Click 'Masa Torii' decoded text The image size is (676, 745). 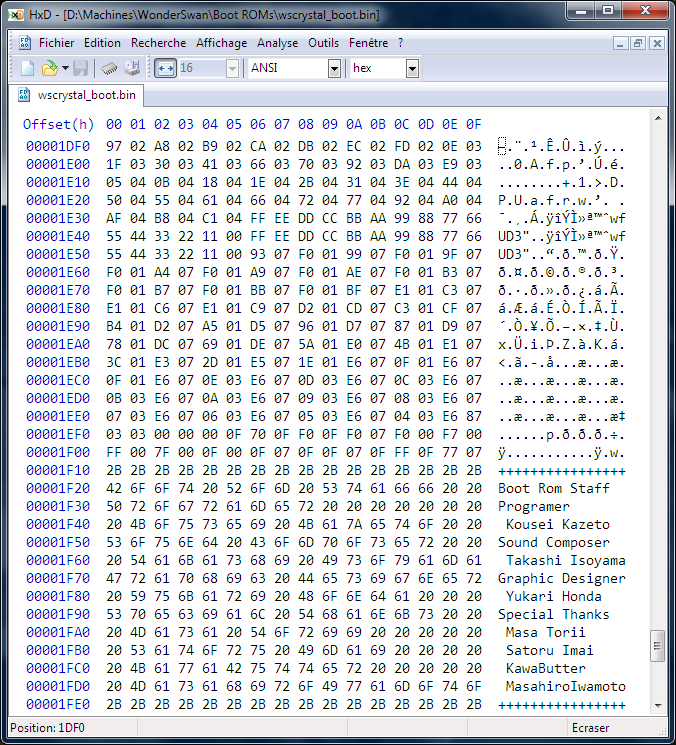[545, 633]
